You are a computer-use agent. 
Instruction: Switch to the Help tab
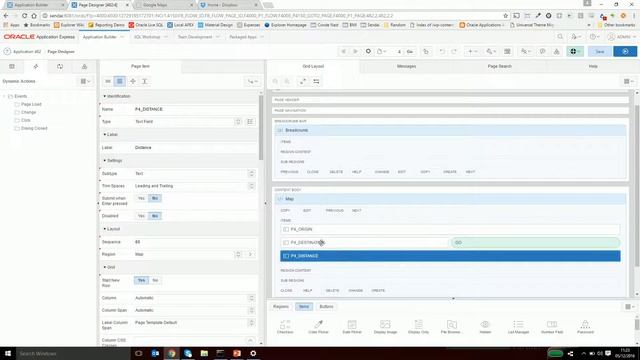pyautogui.click(x=593, y=66)
